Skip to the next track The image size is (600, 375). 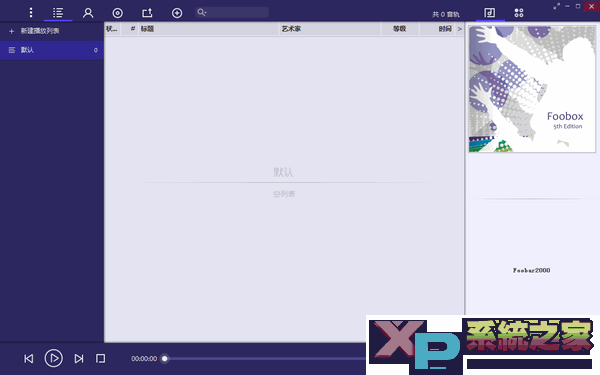pyautogui.click(x=79, y=359)
